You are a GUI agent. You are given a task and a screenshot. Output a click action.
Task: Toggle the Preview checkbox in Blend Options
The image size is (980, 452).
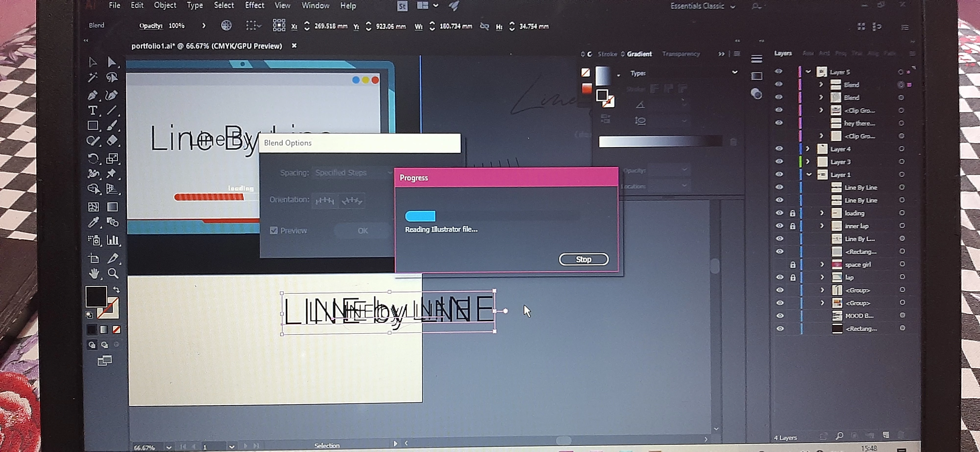pos(273,231)
